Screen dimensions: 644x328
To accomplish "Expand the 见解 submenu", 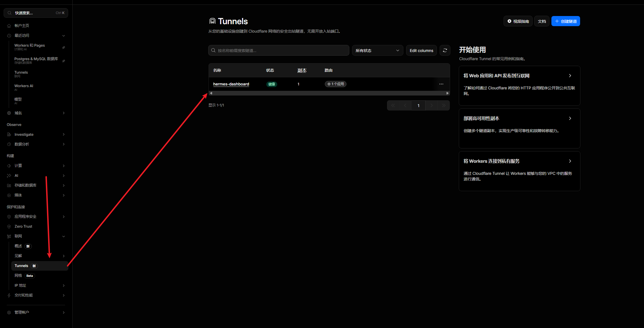I will coord(64,256).
